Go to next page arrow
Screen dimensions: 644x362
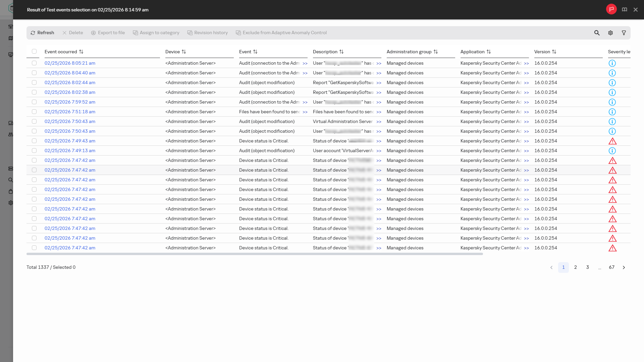coord(624,267)
